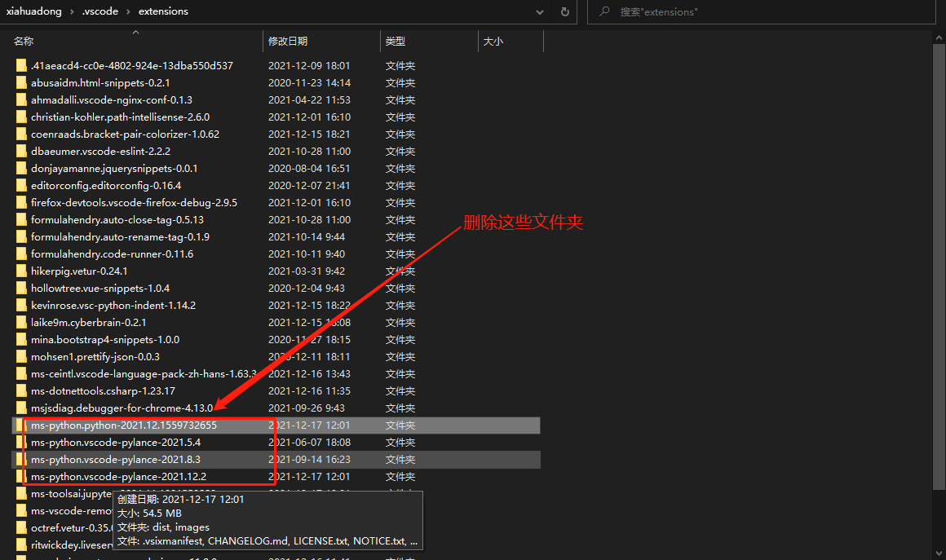Click folder icon next to dbaeumer.vscode-eslint-2.2.2
This screenshot has width=946, height=560.
tap(20, 151)
